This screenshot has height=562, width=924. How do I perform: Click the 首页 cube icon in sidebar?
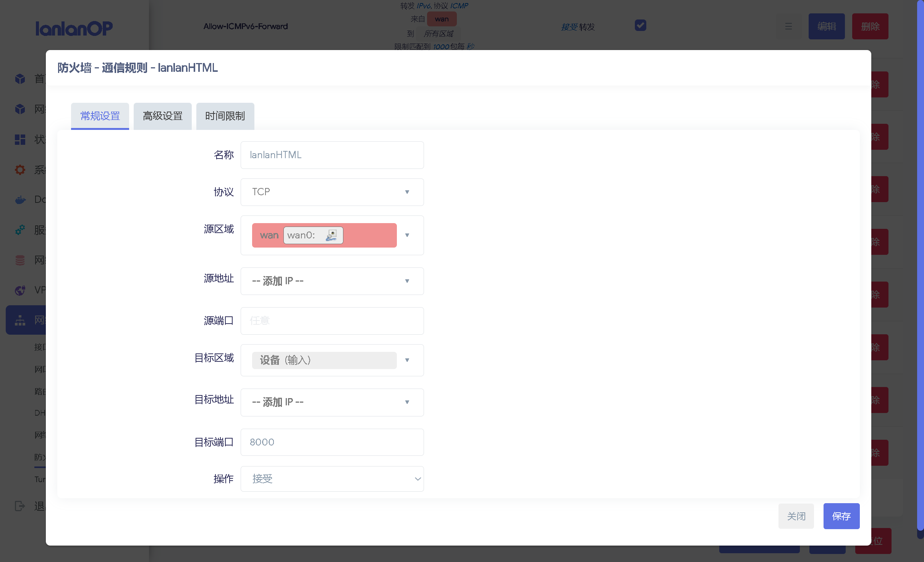[20, 79]
